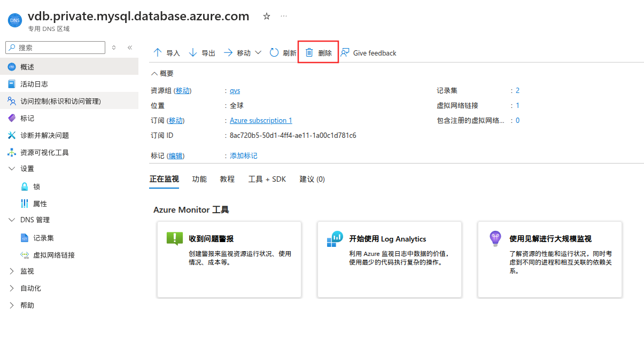This screenshot has width=644, height=350.
Task: Collapse the 概要 essentials section
Action: coord(154,73)
